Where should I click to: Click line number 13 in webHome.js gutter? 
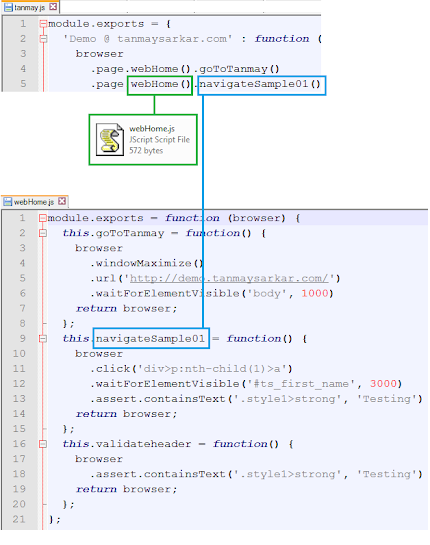(19, 399)
